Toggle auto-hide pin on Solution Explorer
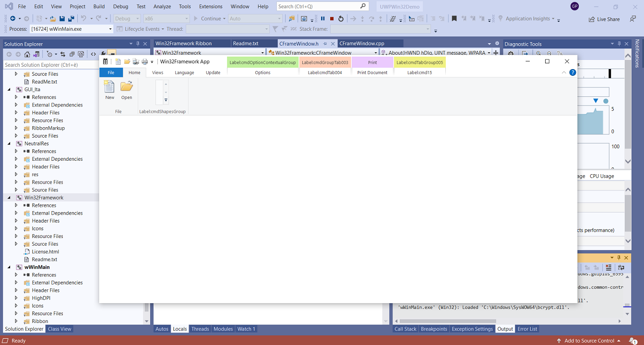This screenshot has height=345, width=644. coord(139,44)
